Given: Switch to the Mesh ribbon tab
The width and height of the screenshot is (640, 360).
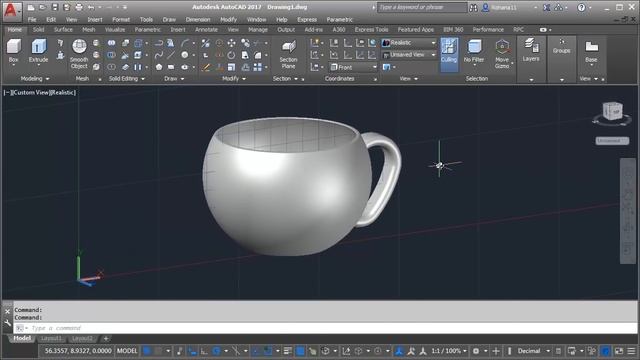Looking at the screenshot, I should point(89,30).
